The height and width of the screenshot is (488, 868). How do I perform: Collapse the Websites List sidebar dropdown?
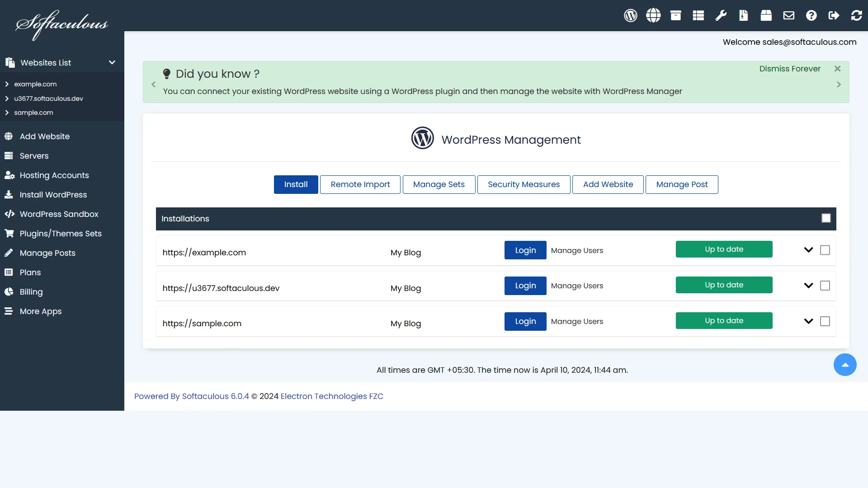pos(112,62)
